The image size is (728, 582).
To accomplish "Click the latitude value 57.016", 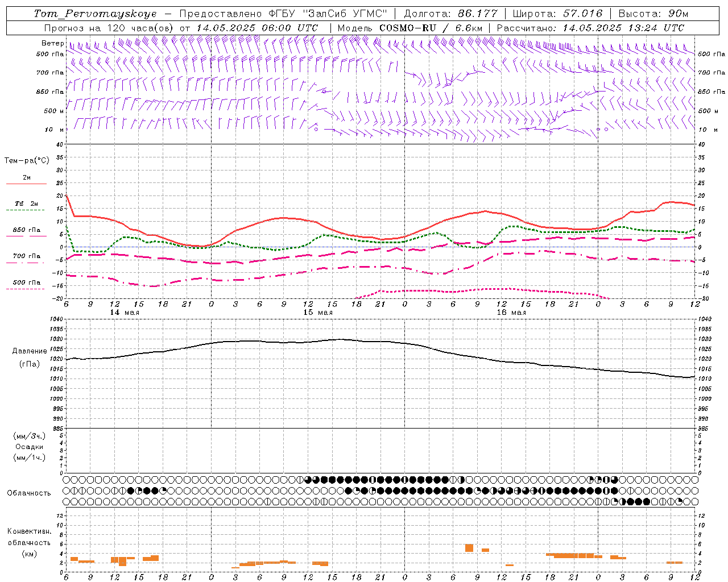I will [x=583, y=14].
